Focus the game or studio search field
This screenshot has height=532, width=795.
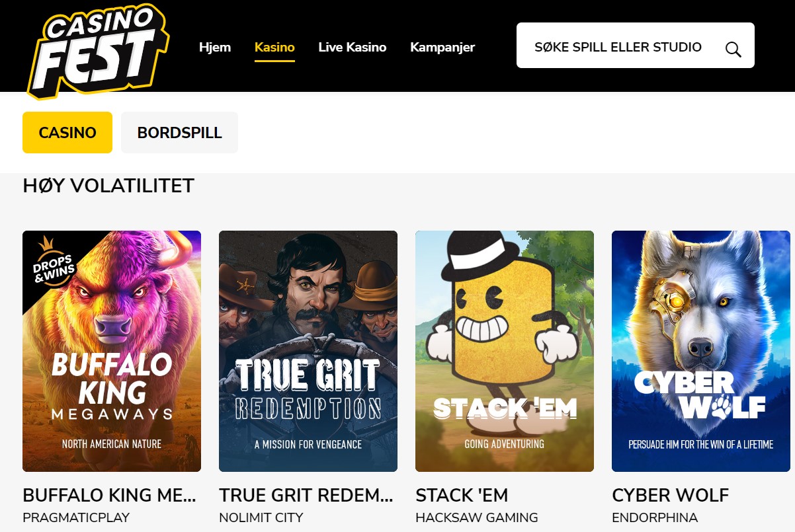635,46
